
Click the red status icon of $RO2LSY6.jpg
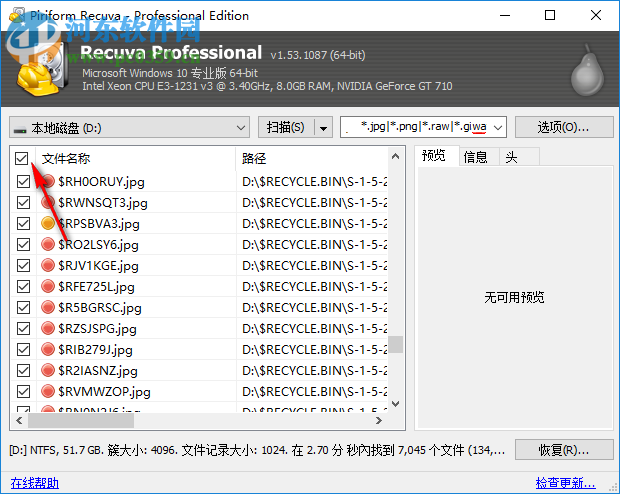pyautogui.click(x=48, y=244)
